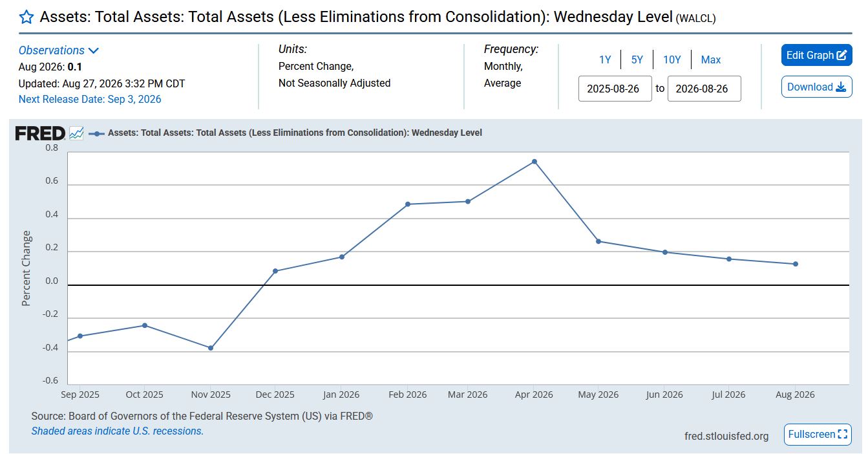Open the Edit Graph panel
The image size is (868, 454).
tap(816, 55)
